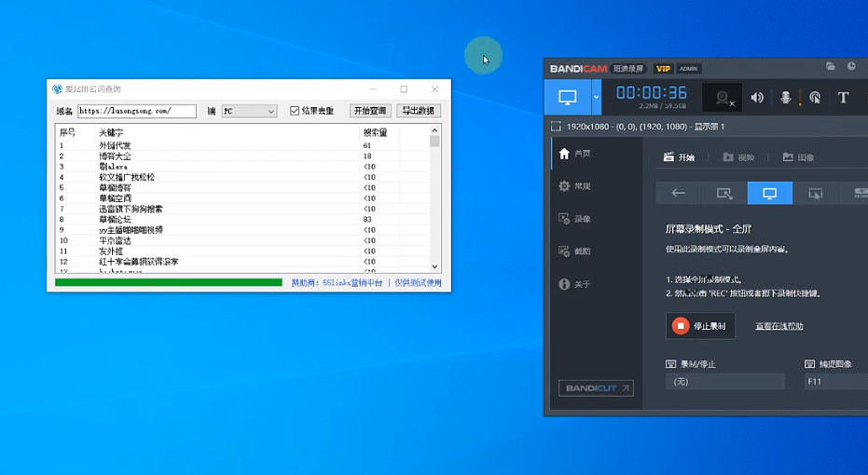The width and height of the screenshot is (868, 475).
Task: Click the 域名 URL input field
Action: [x=137, y=111]
